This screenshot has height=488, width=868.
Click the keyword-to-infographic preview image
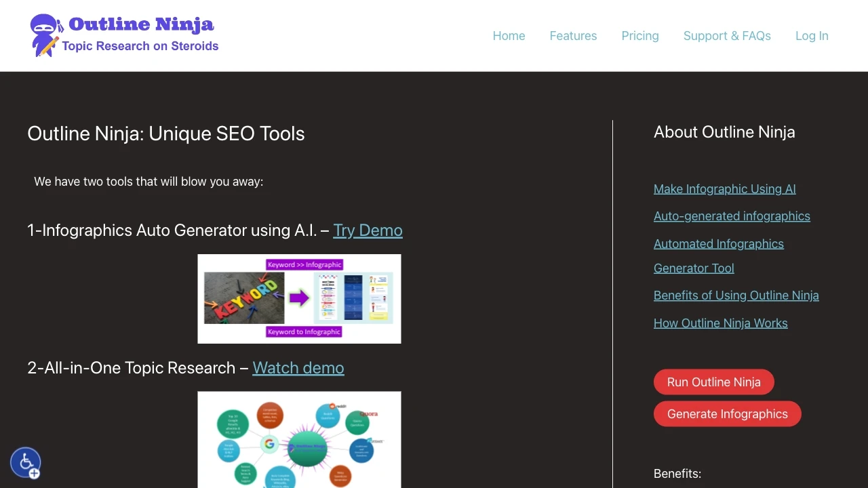pyautogui.click(x=299, y=299)
